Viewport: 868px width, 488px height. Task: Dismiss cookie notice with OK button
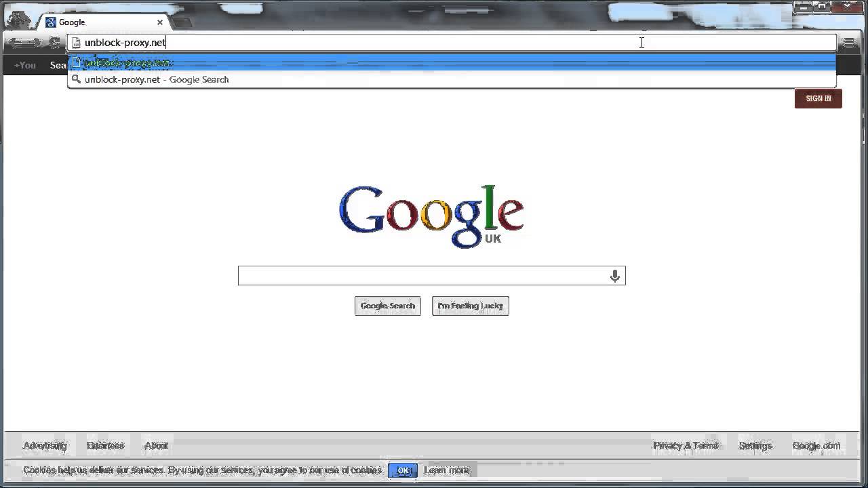point(403,470)
